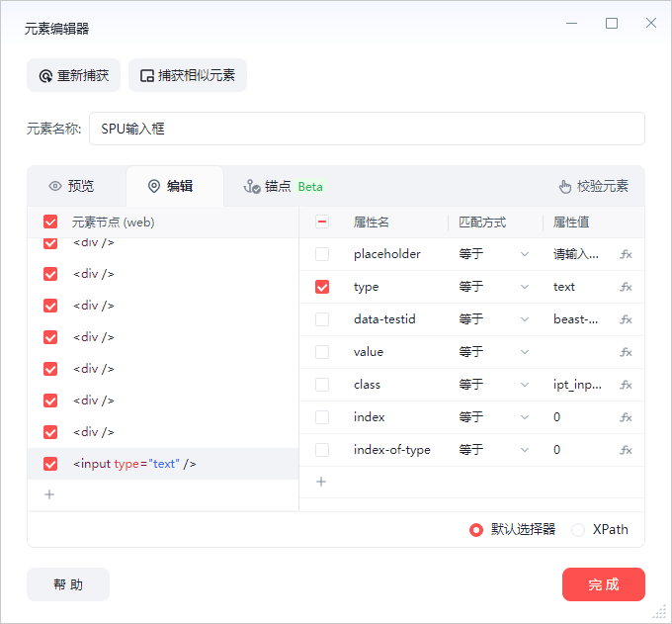Select the XPath radio option

click(x=578, y=529)
